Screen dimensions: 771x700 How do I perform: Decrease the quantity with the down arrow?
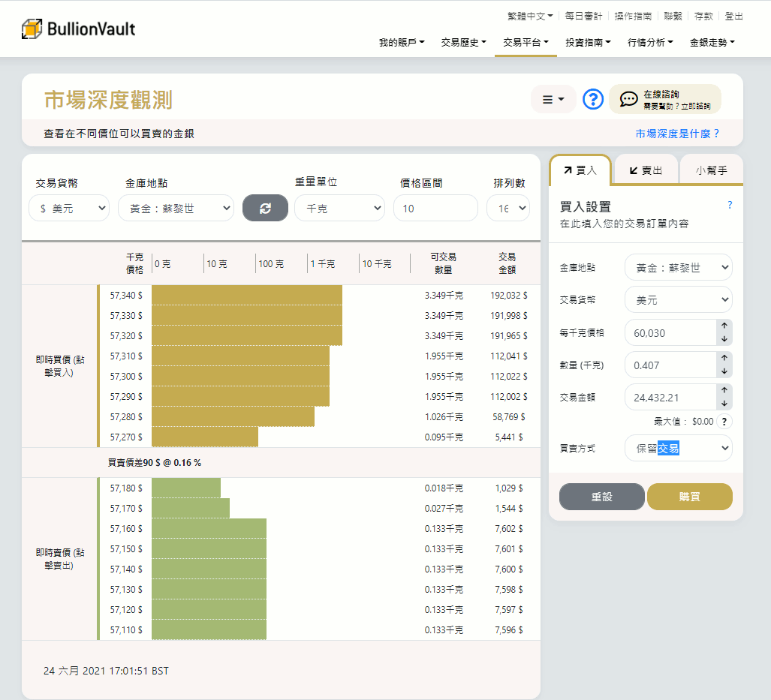(724, 371)
